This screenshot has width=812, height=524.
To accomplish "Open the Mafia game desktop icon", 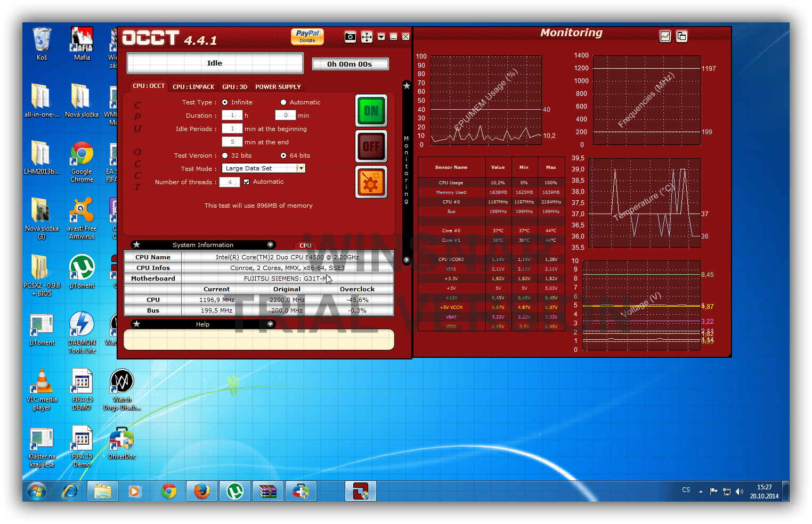I will [82, 44].
